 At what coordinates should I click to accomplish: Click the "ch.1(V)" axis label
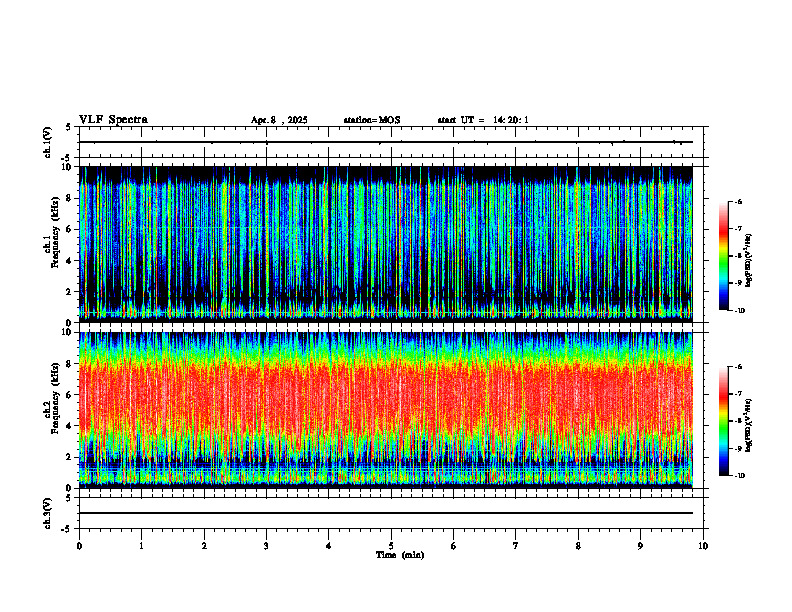[48, 142]
